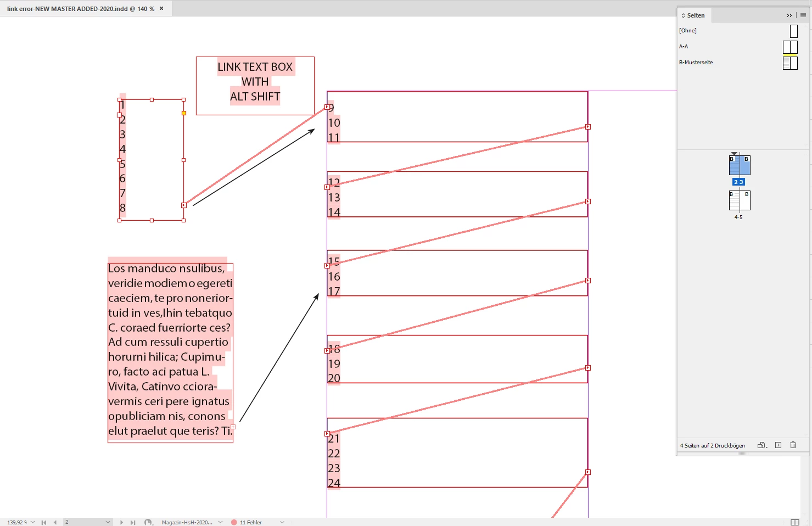This screenshot has width=812, height=526.
Task: Click in port of frame starting with 12
Action: tap(327, 187)
